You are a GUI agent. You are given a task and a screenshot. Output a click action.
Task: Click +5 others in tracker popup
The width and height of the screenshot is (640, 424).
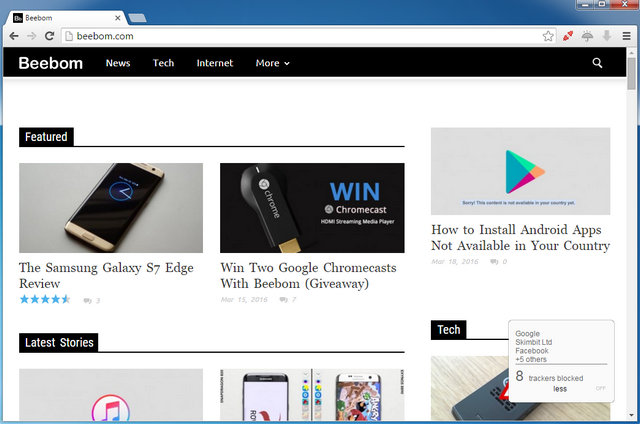tap(531, 359)
